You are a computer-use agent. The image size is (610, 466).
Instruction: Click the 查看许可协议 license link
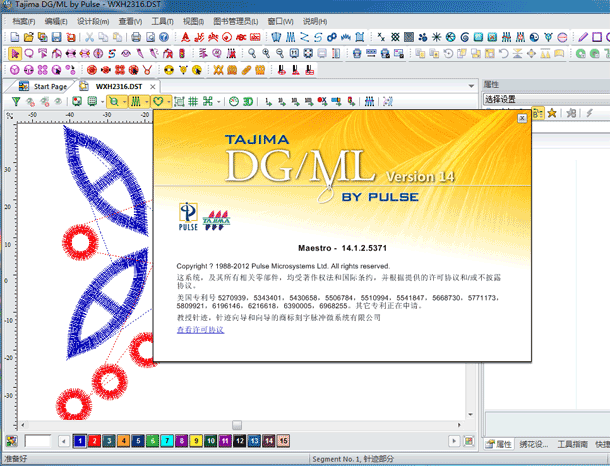200,330
